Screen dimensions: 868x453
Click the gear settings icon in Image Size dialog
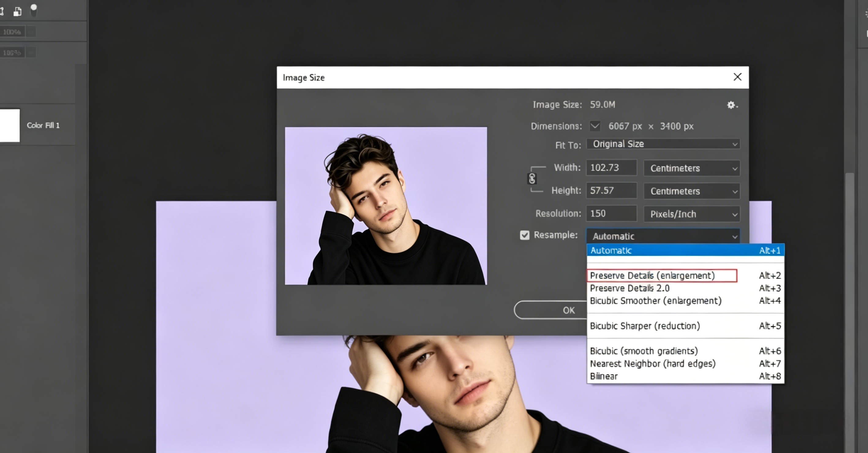coord(731,105)
